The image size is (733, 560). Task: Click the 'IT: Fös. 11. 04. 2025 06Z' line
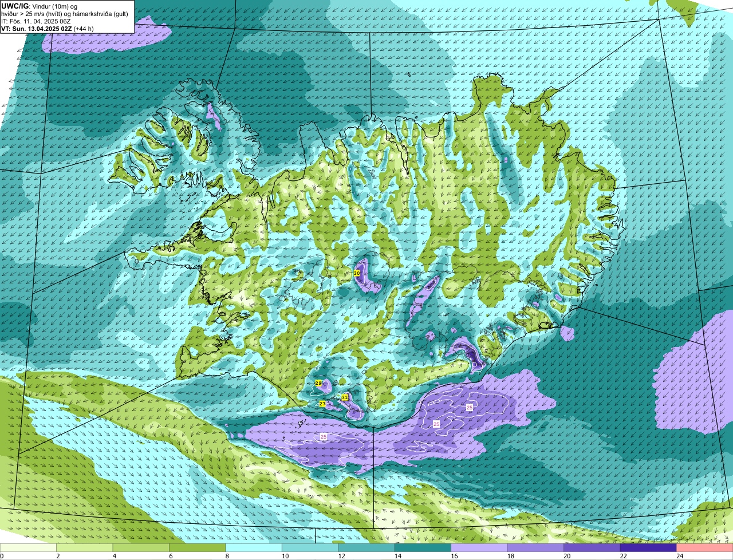tap(36, 21)
